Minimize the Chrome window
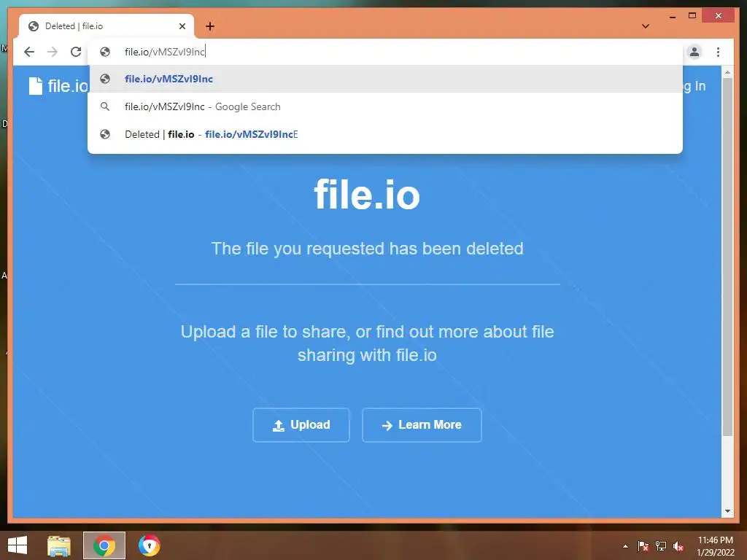The image size is (747, 560). point(672,16)
